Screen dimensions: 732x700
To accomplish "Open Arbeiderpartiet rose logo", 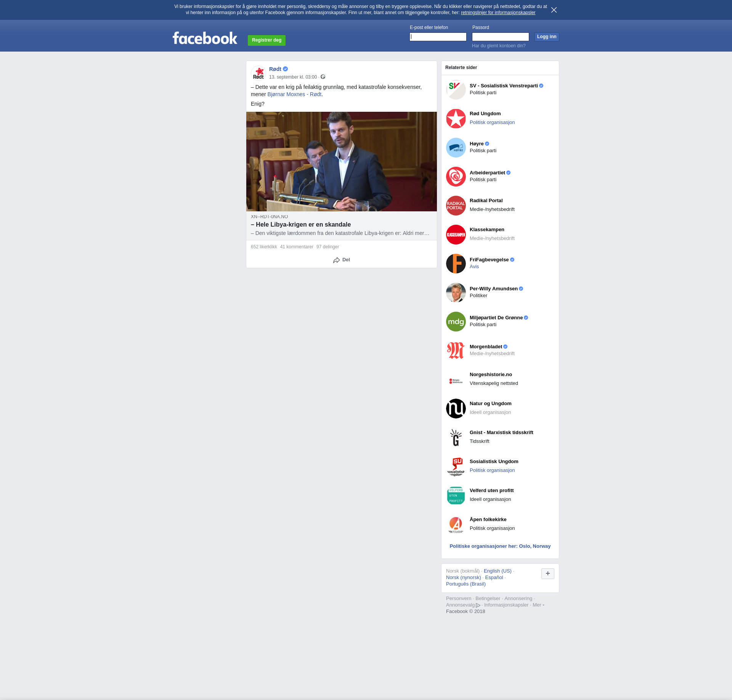I will [456, 177].
